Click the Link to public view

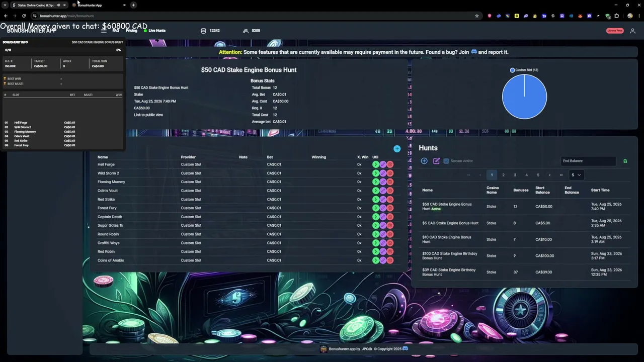tap(148, 115)
